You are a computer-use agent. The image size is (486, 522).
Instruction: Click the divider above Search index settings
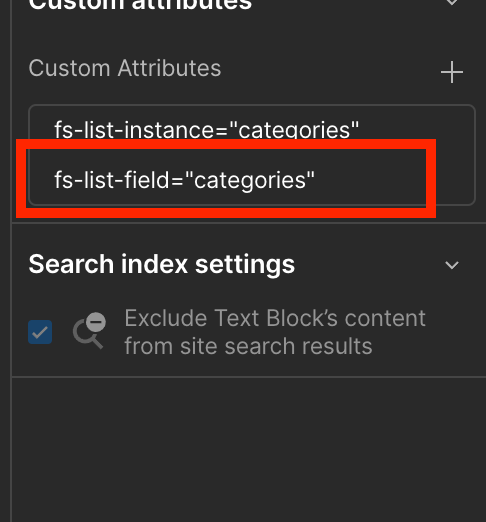tap(249, 223)
